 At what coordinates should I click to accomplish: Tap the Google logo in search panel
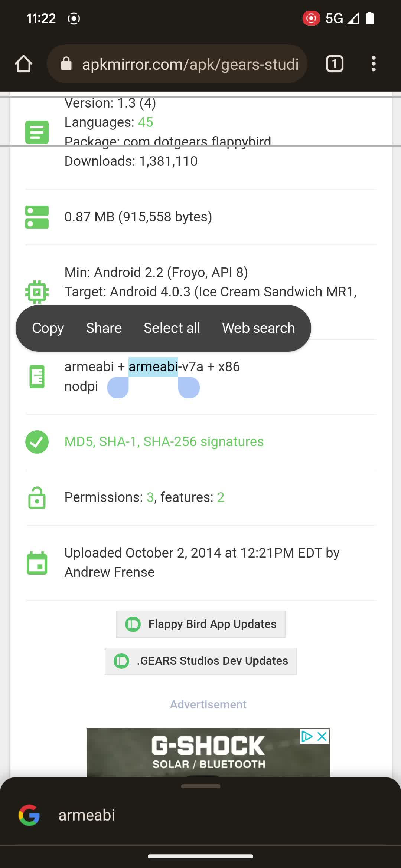pos(29,815)
